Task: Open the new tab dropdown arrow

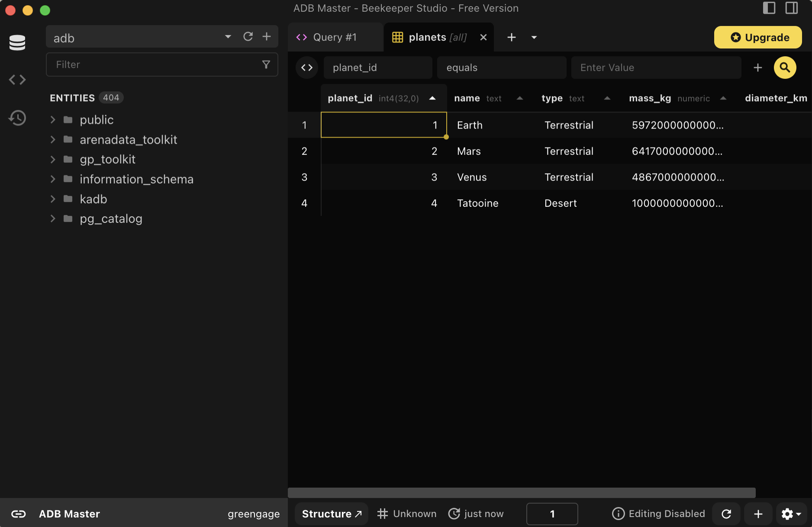Action: [534, 38]
